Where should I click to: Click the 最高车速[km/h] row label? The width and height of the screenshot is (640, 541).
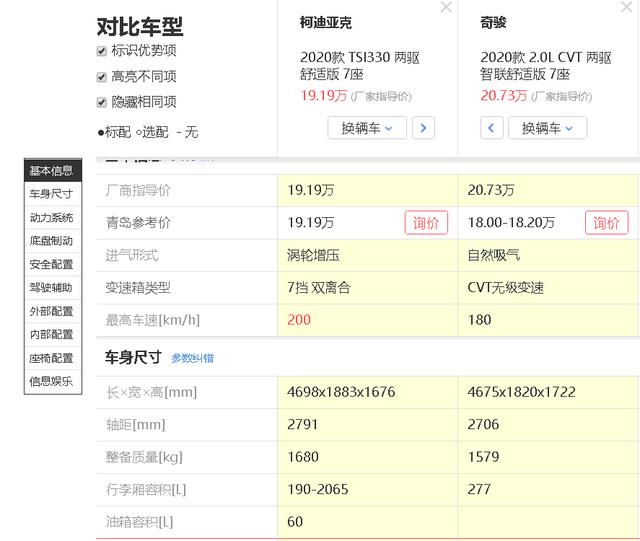(x=153, y=320)
